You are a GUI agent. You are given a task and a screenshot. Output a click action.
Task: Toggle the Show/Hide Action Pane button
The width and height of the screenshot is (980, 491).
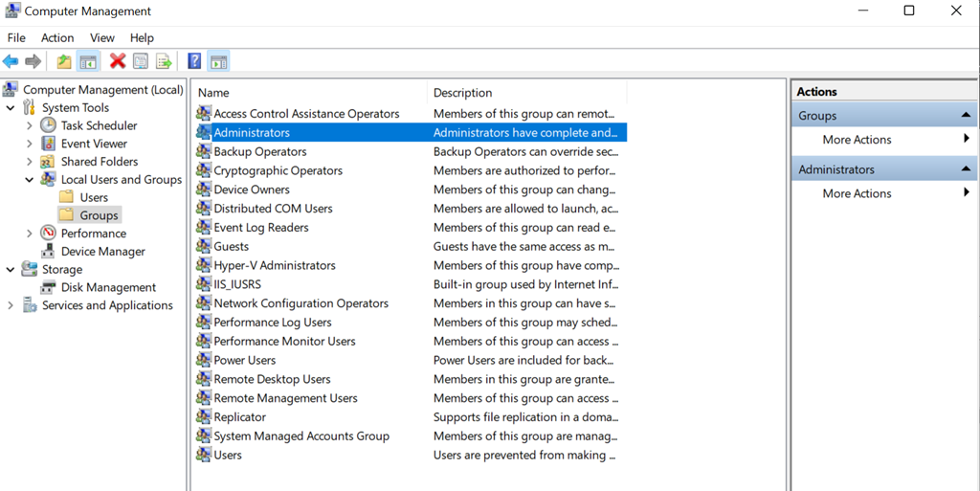tap(218, 62)
